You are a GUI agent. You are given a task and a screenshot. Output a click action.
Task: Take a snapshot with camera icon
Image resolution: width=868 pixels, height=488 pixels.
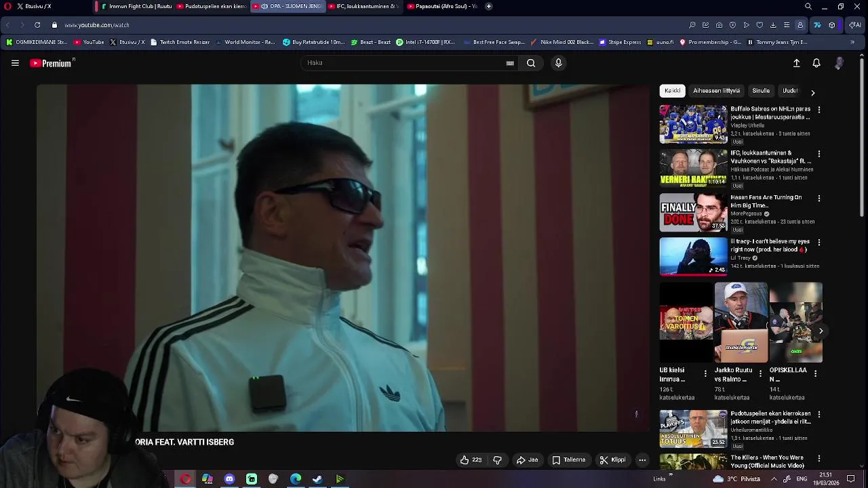click(719, 25)
